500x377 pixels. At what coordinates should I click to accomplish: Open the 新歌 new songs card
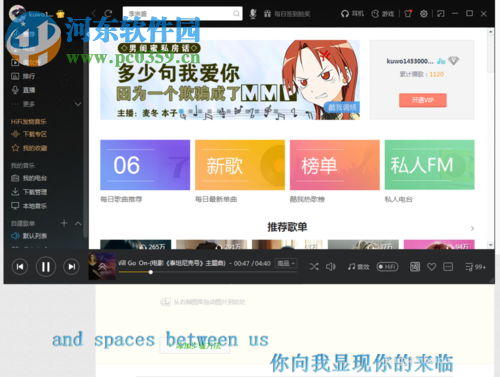point(240,165)
